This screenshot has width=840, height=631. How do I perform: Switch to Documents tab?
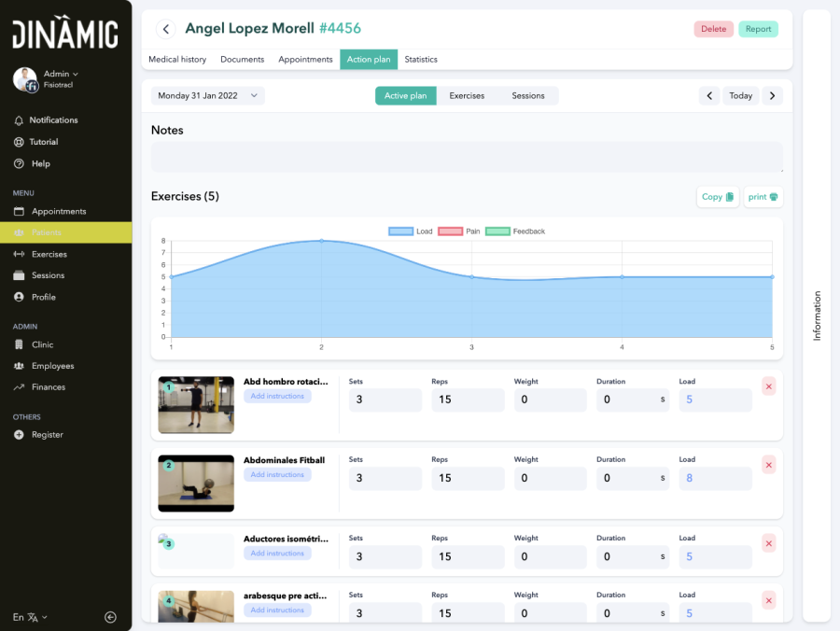242,60
